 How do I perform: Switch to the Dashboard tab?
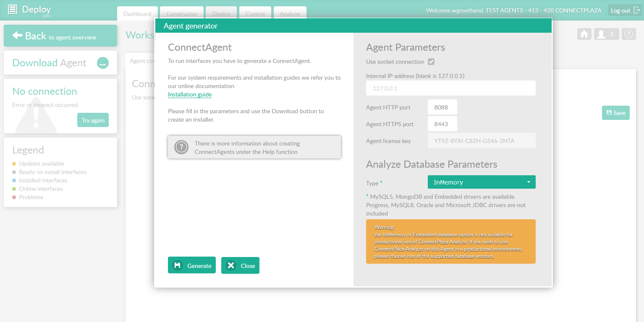click(137, 13)
